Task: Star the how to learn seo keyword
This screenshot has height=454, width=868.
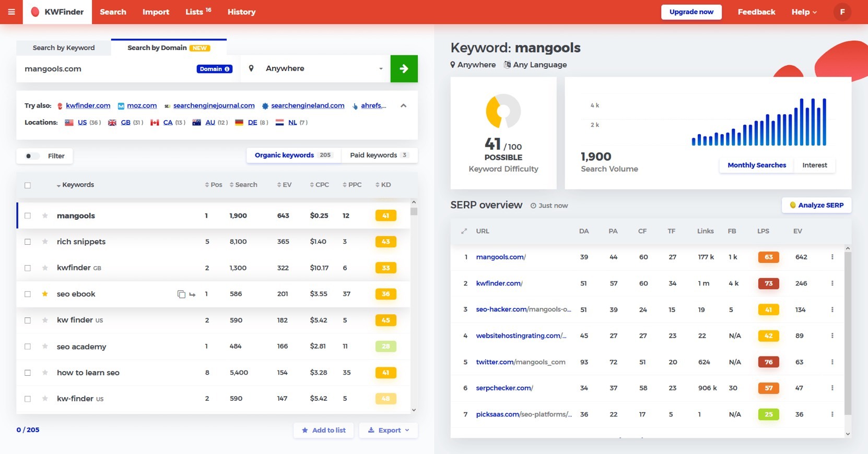Action: coord(45,373)
